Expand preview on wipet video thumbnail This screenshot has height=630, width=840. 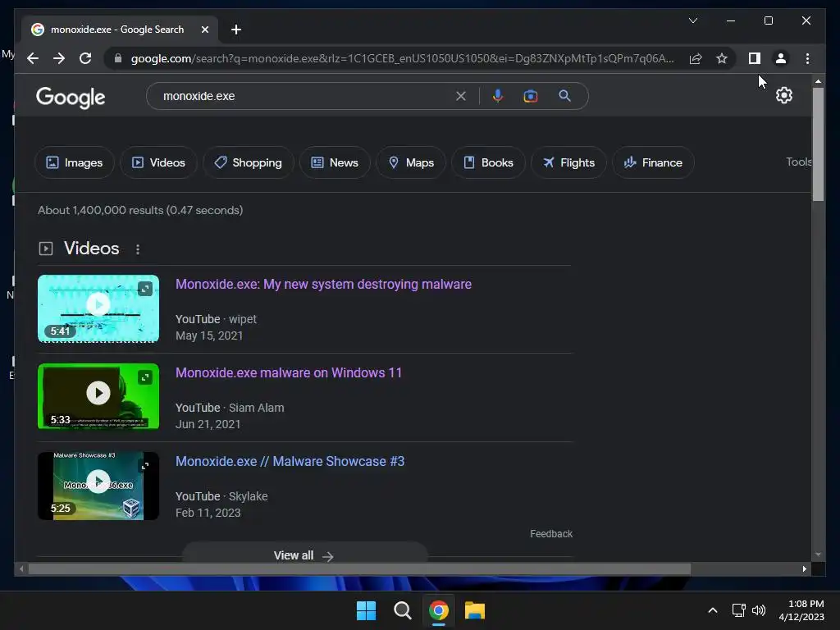(144, 290)
